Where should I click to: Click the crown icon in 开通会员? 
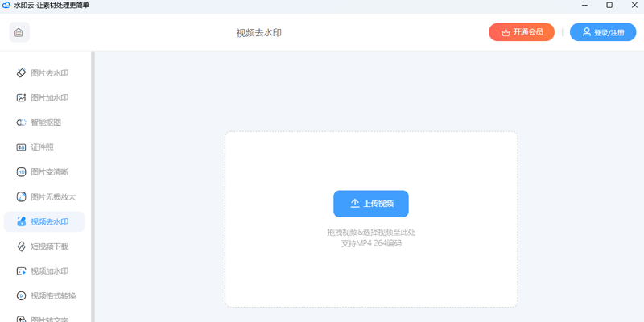tap(506, 32)
